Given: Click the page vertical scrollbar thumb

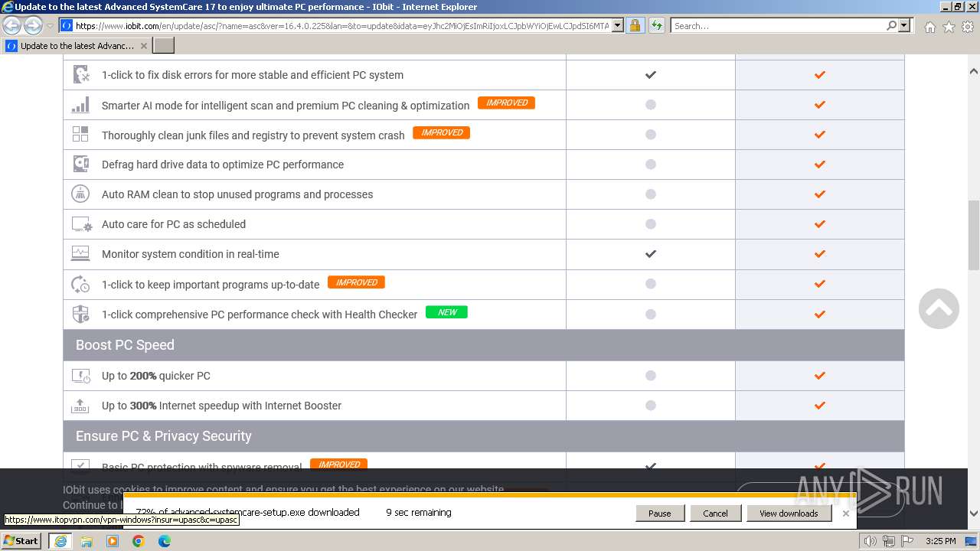Looking at the screenshot, I should [973, 235].
